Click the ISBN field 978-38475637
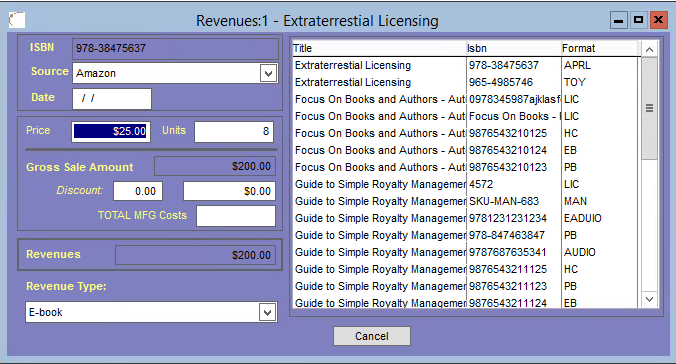The height and width of the screenshot is (364, 676). pos(175,48)
